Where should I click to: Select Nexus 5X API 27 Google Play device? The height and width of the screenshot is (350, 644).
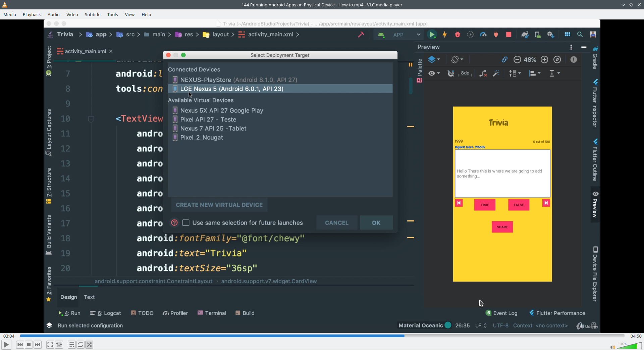coord(280,110)
